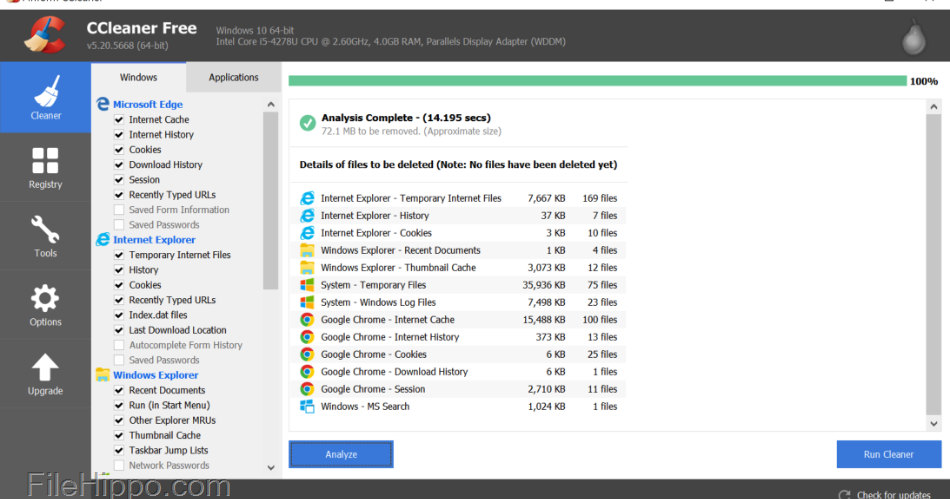Click the CCleaner logo in header
Screen dimensions: 950x499
[46, 35]
